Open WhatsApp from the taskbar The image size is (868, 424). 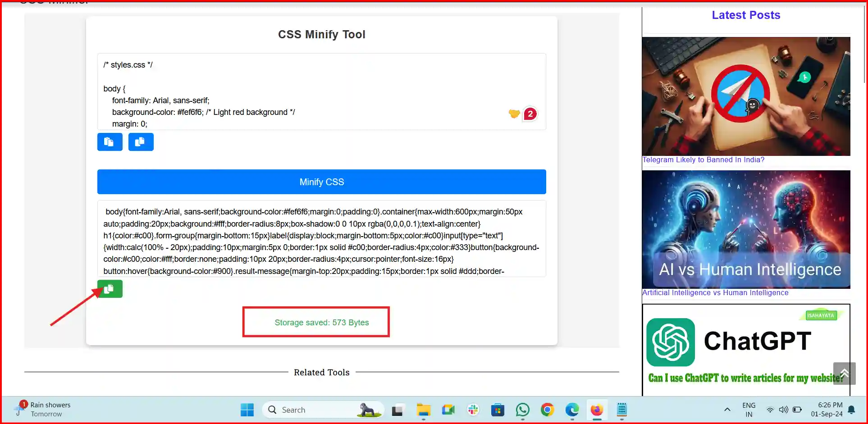point(522,410)
